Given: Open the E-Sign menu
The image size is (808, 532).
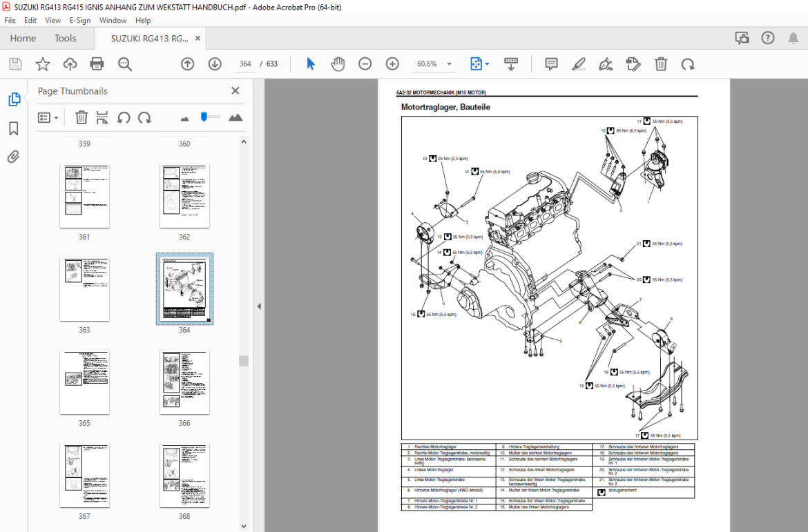Looking at the screenshot, I should [80, 20].
